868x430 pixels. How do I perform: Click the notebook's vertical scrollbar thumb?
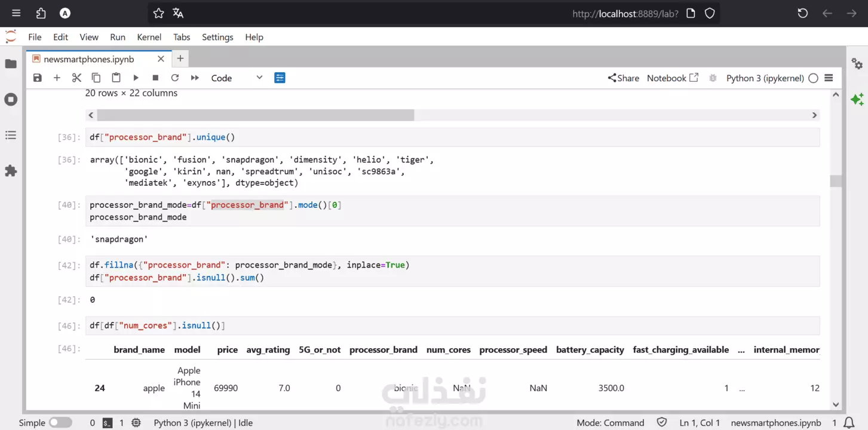[x=836, y=181]
